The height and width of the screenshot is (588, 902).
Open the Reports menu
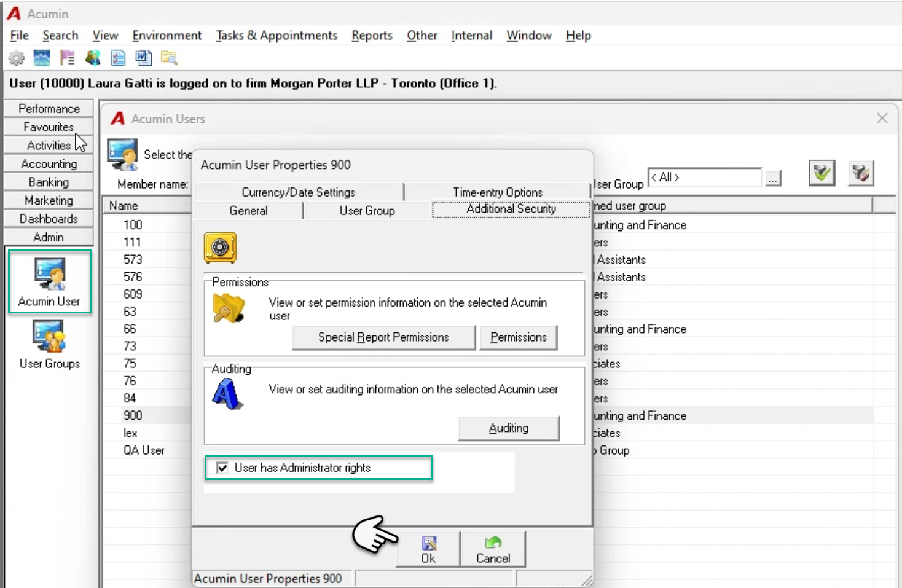372,36
